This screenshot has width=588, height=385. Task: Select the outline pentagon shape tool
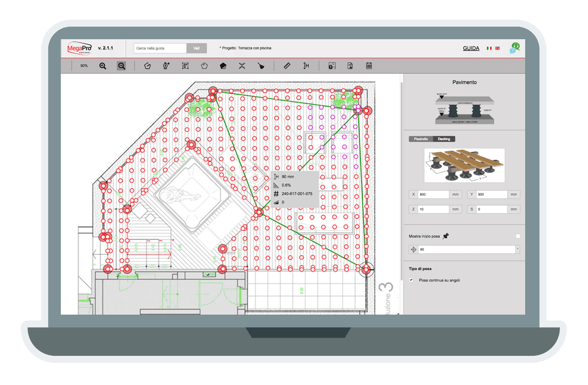(204, 66)
